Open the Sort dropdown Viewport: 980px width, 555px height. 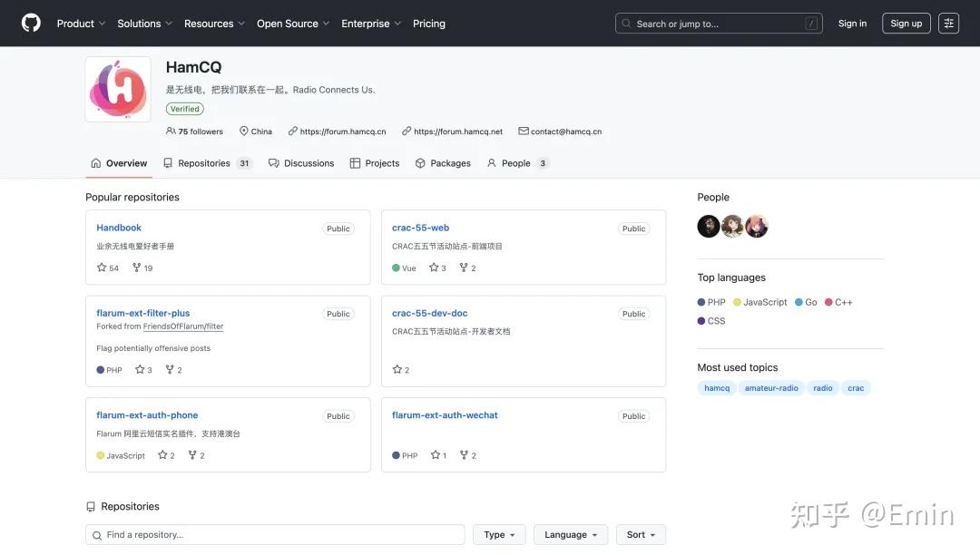641,535
